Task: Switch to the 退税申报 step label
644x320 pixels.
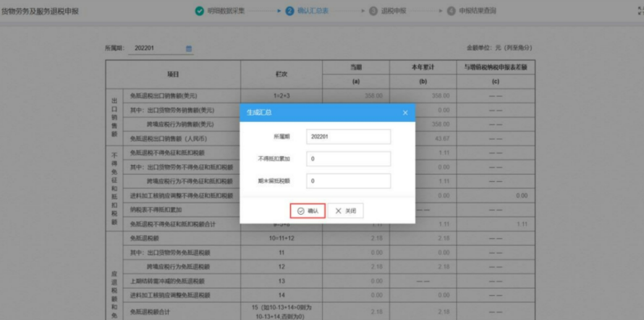Action: 394,11
